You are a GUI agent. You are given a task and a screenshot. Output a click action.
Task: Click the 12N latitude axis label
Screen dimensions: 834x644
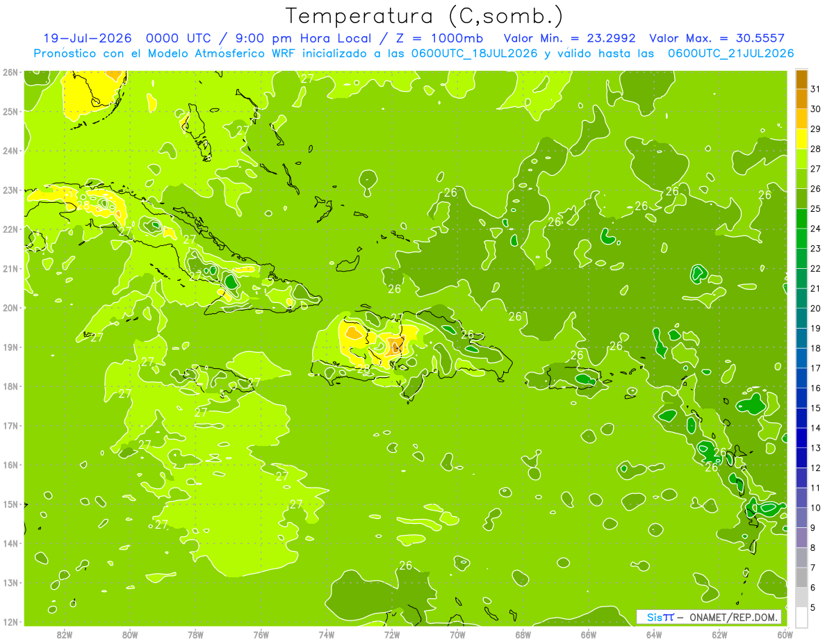(x=10, y=622)
